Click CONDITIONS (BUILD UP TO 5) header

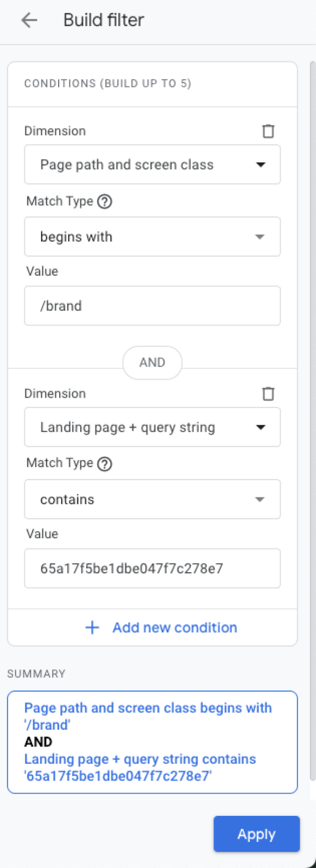tap(108, 84)
